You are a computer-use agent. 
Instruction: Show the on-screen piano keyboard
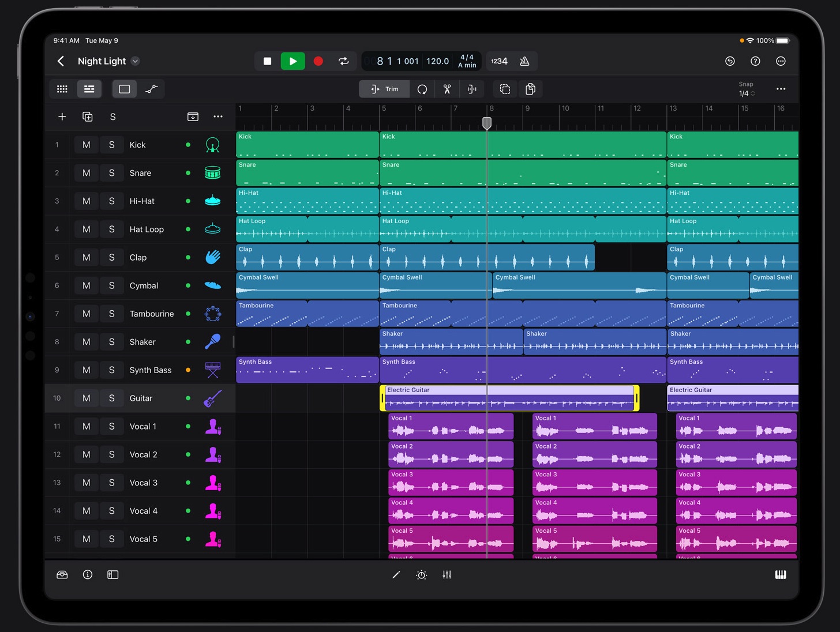(x=781, y=575)
